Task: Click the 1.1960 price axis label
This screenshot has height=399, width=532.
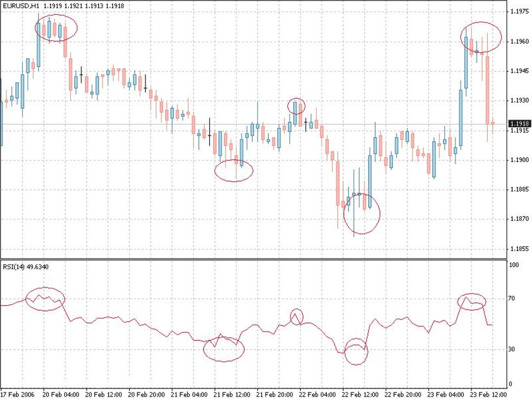Action: (520, 41)
